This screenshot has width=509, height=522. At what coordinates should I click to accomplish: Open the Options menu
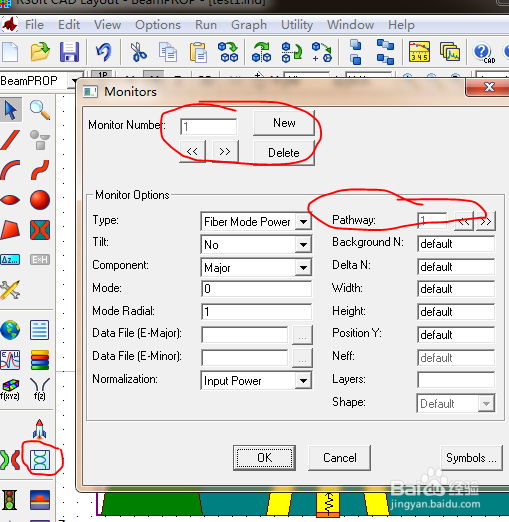(x=158, y=25)
